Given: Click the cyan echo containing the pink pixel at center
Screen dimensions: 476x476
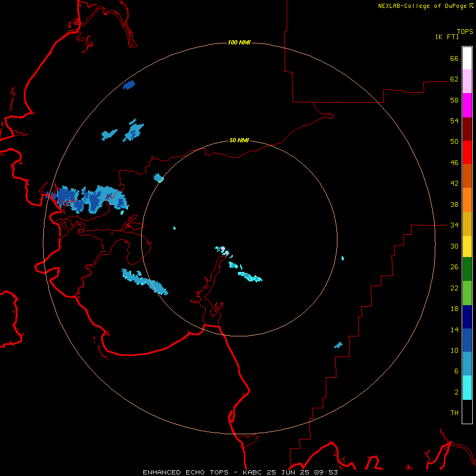Looking at the screenshot, I should coord(223,251).
